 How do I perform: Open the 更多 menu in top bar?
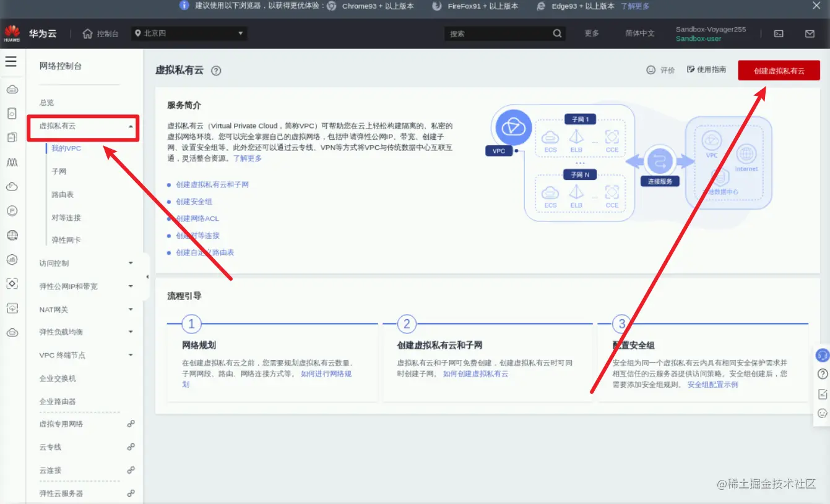(x=592, y=33)
